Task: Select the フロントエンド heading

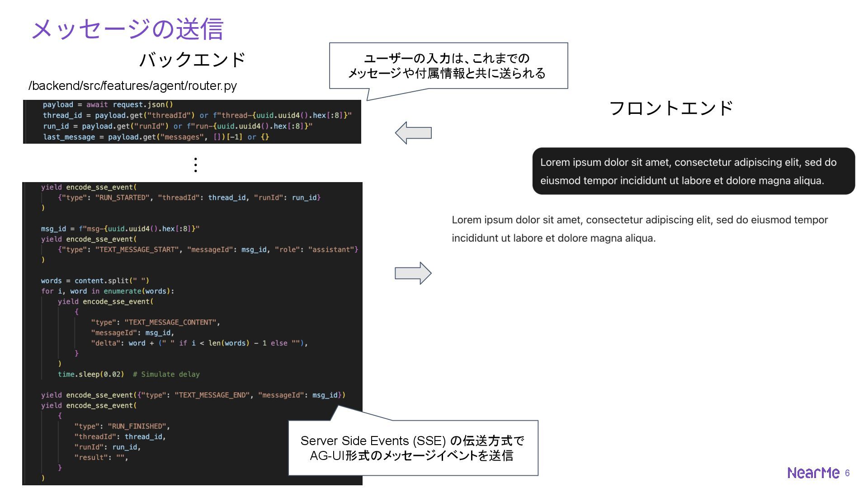Action: (x=670, y=108)
